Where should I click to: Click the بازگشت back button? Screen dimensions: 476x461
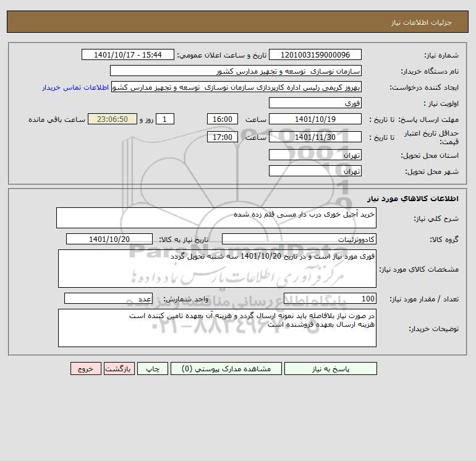[x=119, y=369]
